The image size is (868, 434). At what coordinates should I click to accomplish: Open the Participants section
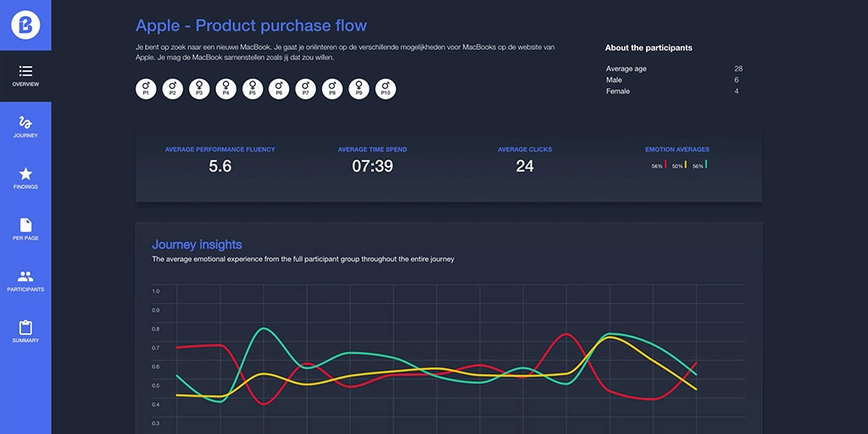tap(25, 281)
